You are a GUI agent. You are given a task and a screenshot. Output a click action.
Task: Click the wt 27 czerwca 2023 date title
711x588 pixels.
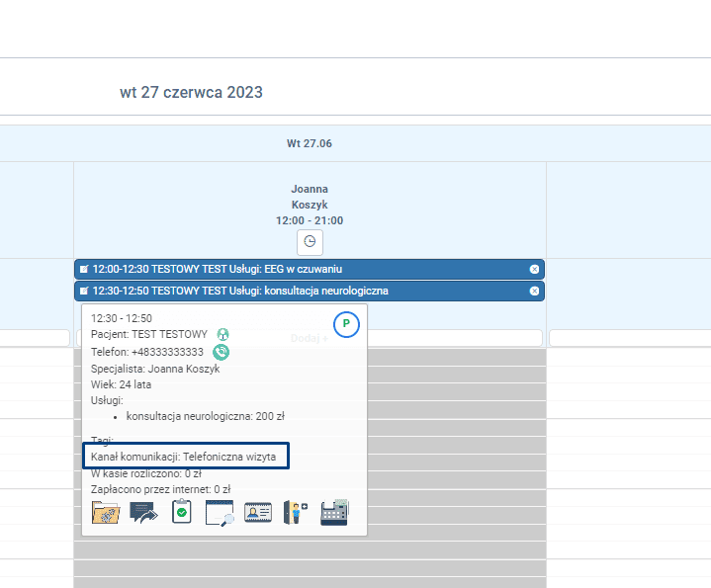pyautogui.click(x=191, y=92)
